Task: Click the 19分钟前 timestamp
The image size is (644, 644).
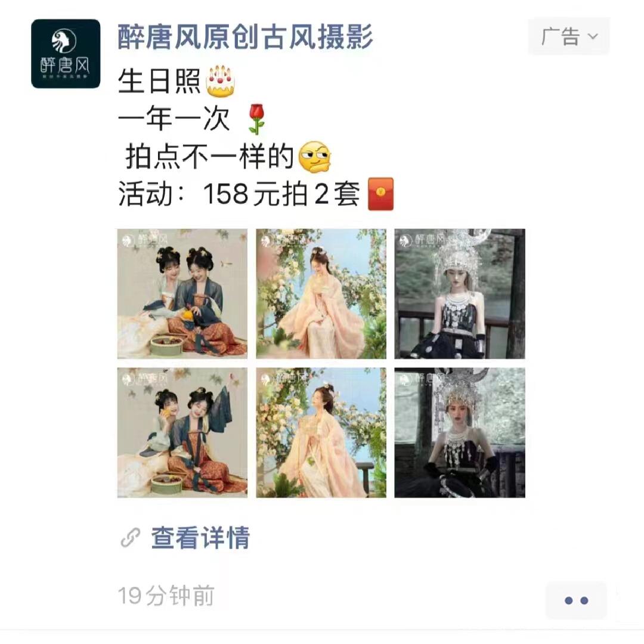Action: pos(166,596)
